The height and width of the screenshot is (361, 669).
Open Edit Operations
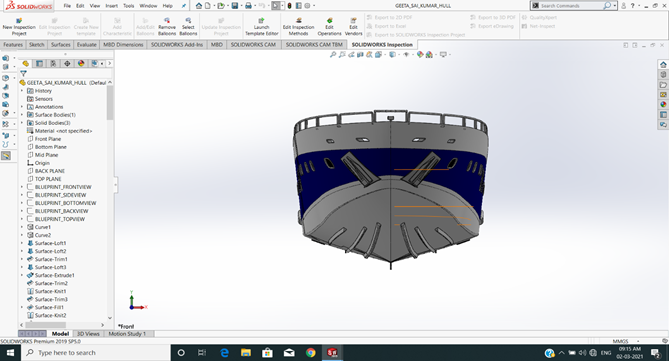329,26
